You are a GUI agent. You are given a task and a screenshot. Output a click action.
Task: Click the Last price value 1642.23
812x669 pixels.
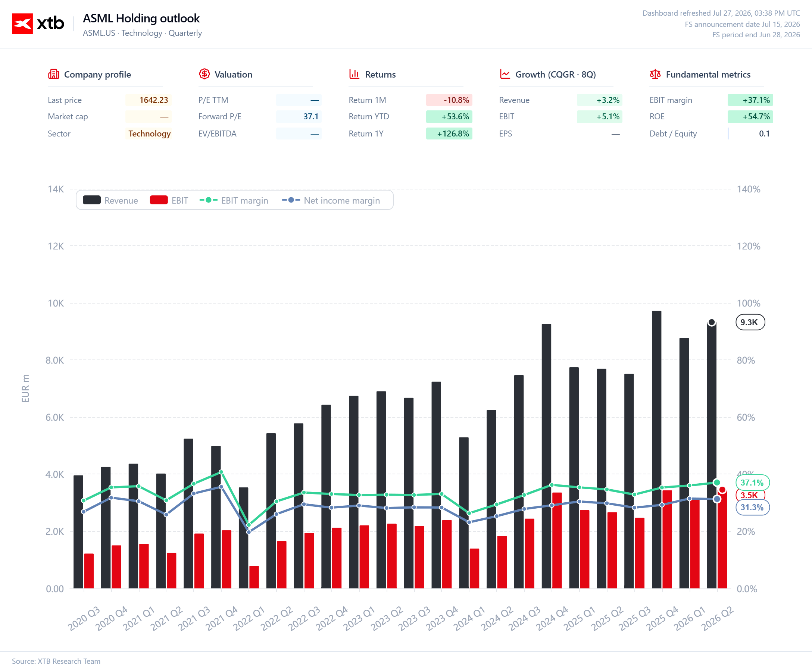[x=149, y=100]
